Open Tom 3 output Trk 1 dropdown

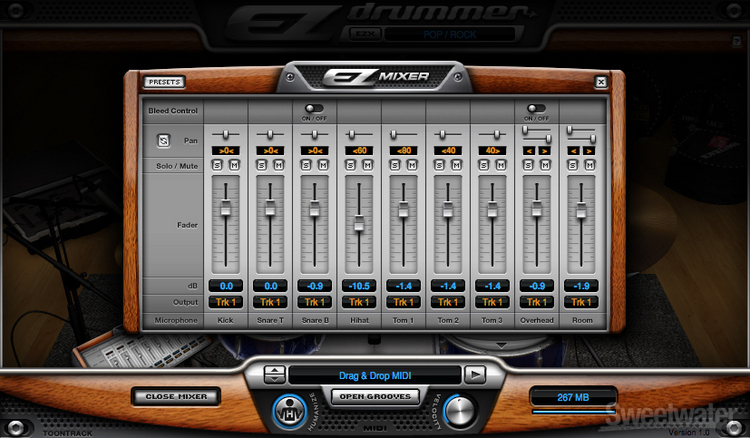[x=492, y=302]
